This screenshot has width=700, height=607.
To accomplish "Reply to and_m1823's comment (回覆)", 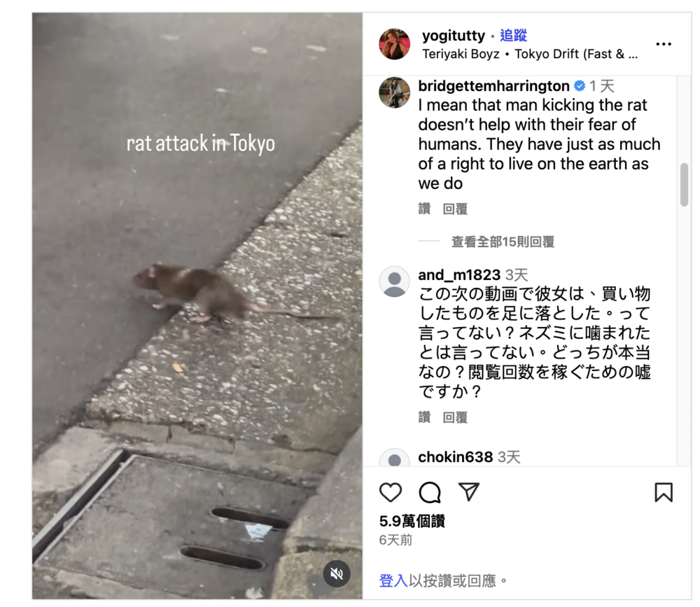I will pyautogui.click(x=455, y=417).
